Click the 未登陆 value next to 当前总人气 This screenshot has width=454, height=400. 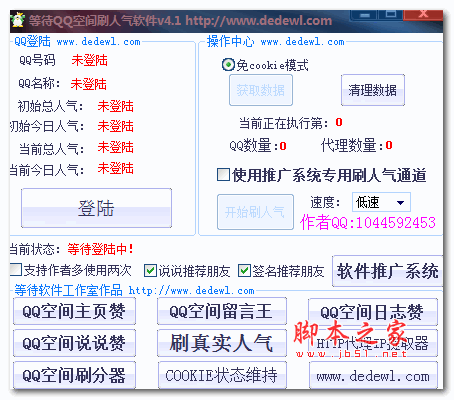point(115,147)
